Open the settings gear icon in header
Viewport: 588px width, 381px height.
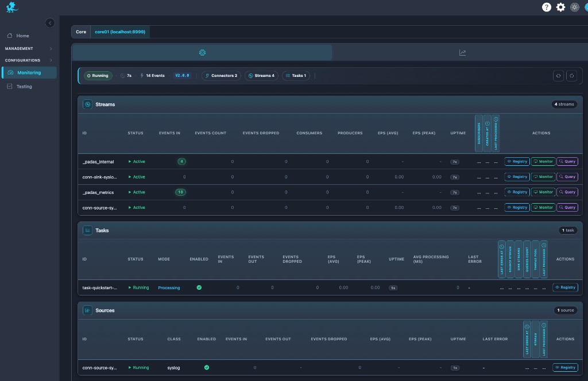[x=560, y=7]
